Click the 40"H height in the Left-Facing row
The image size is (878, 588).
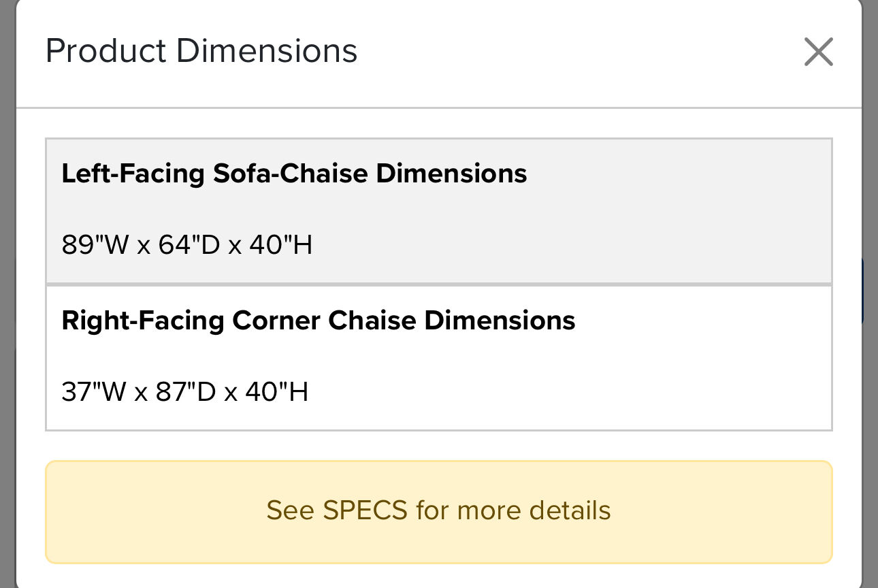(280, 245)
